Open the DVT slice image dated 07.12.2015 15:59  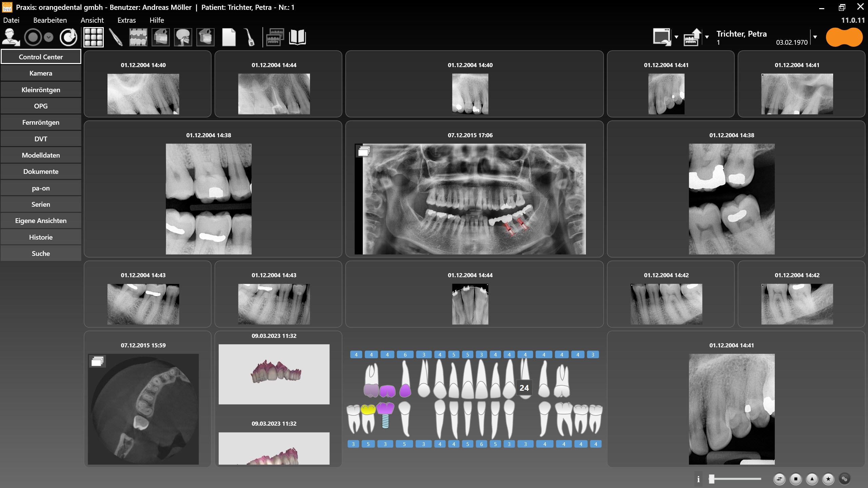(x=143, y=409)
